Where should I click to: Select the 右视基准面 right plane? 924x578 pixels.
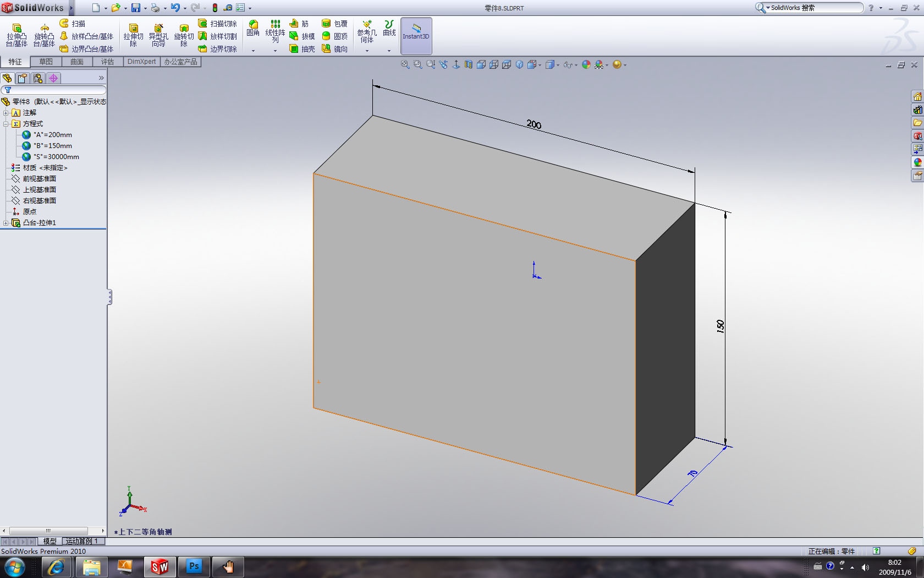click(34, 201)
